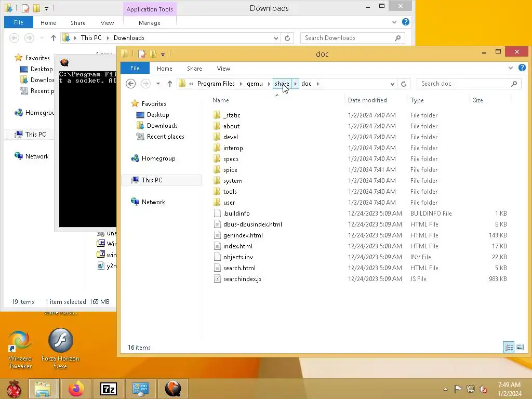Expand the doc breadcrumb arrow
The width and height of the screenshot is (532, 399).
click(317, 84)
